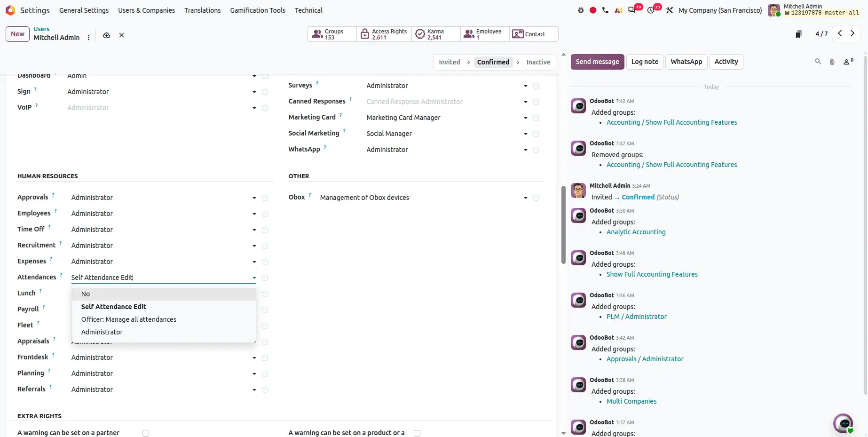
Task: Open the Technical menu
Action: click(308, 10)
